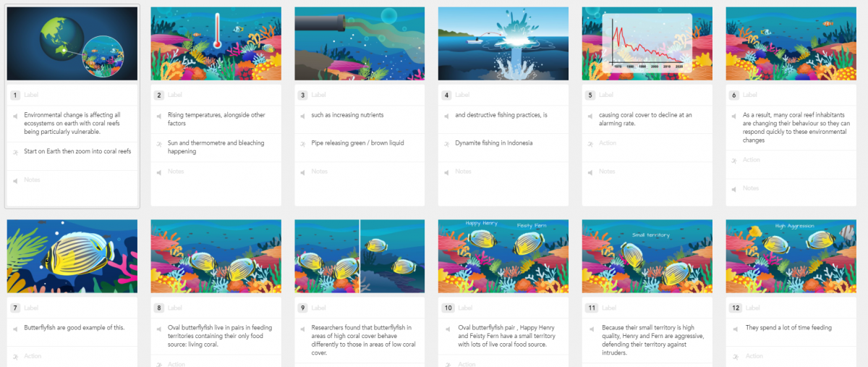The width and height of the screenshot is (868, 367).
Task: Select the dynamite explosion thumbnail of frame 4
Action: [503, 43]
